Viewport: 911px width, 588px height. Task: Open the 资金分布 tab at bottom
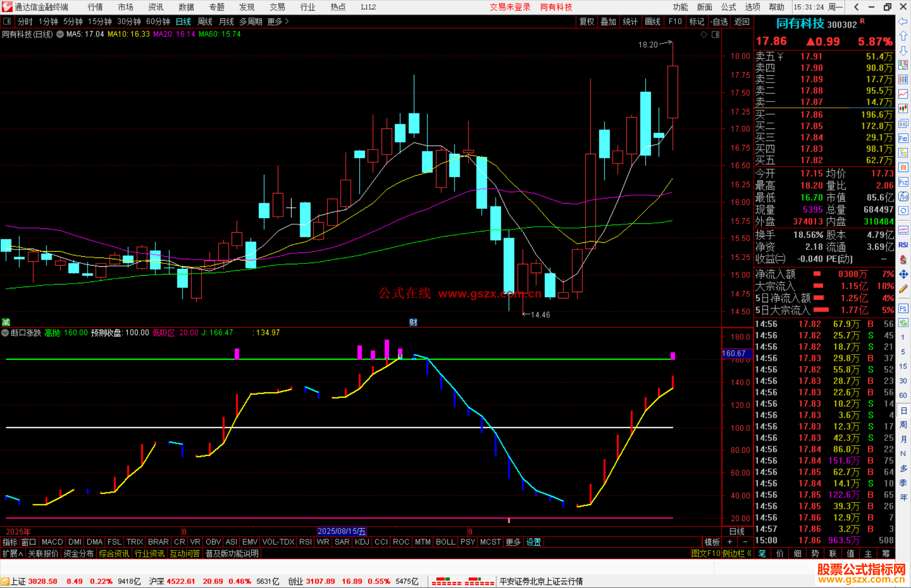tap(79, 553)
